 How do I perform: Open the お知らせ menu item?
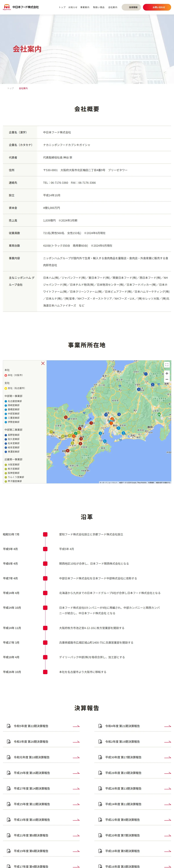[x=73, y=7]
